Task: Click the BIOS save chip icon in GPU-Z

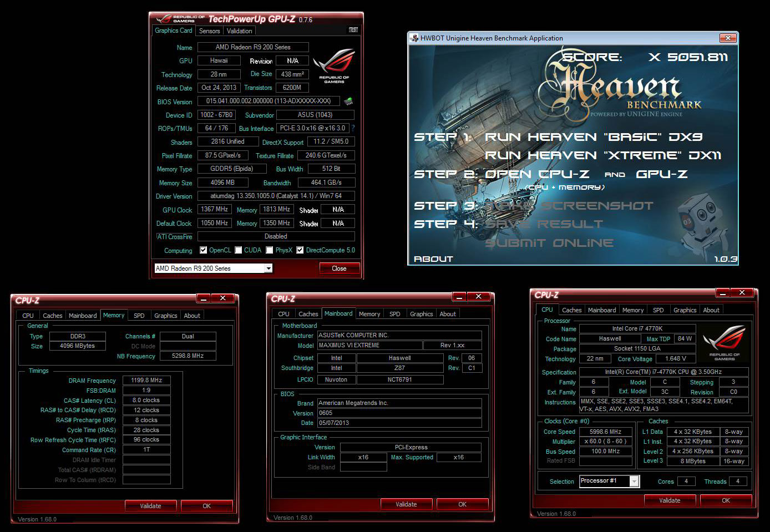Action: [x=348, y=102]
